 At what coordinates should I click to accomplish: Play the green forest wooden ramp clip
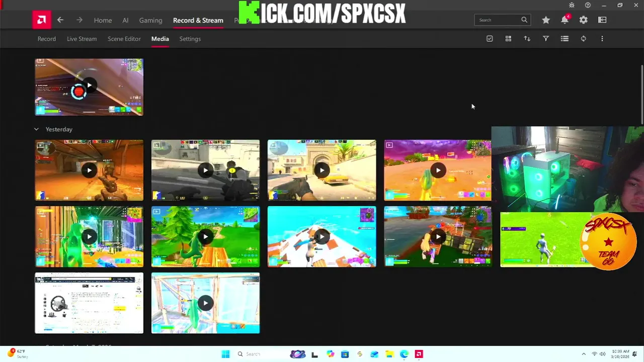pyautogui.click(x=205, y=236)
